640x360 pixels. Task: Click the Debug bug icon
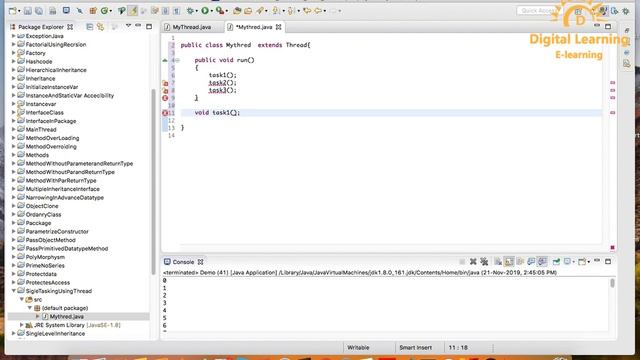coord(191,11)
